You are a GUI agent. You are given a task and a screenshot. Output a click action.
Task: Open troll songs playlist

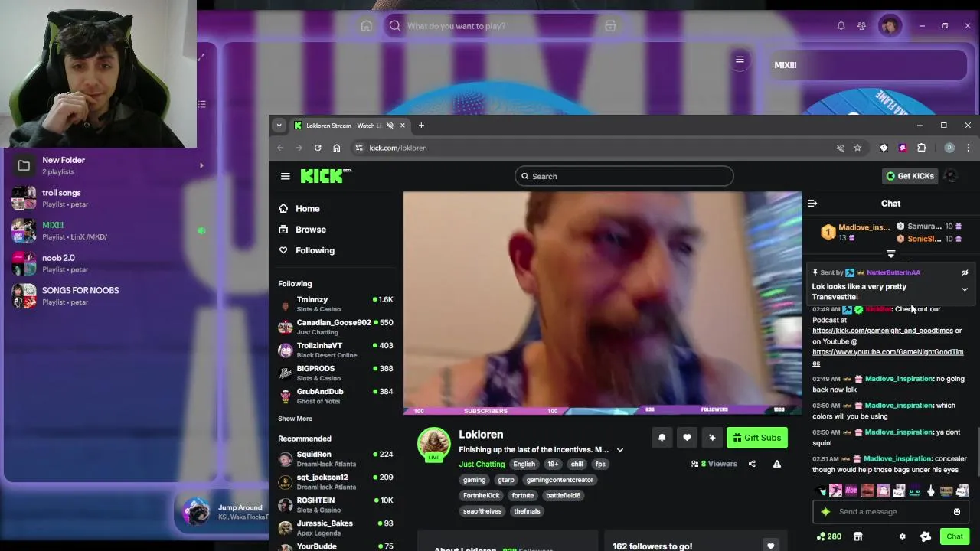pos(107,198)
